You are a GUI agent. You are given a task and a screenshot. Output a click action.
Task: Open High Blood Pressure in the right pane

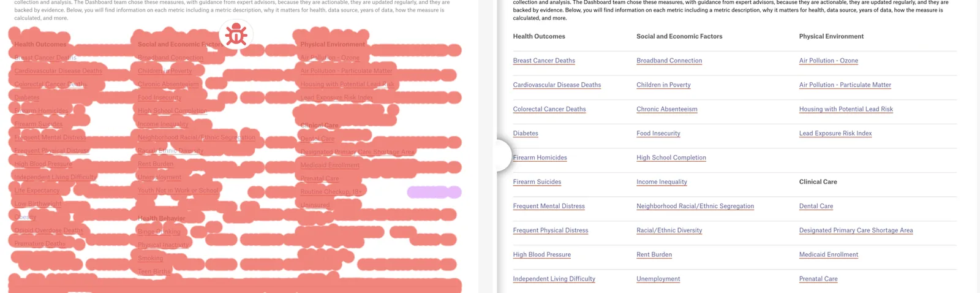coord(542,254)
